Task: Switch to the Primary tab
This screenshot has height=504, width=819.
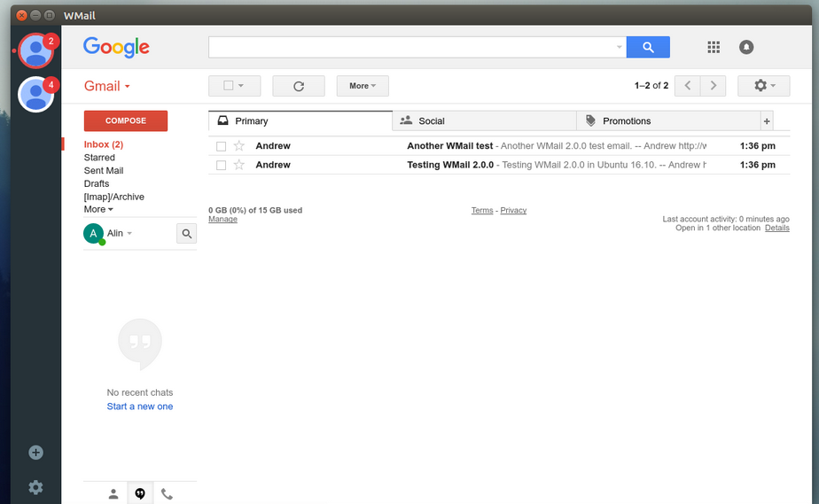Action: click(300, 120)
